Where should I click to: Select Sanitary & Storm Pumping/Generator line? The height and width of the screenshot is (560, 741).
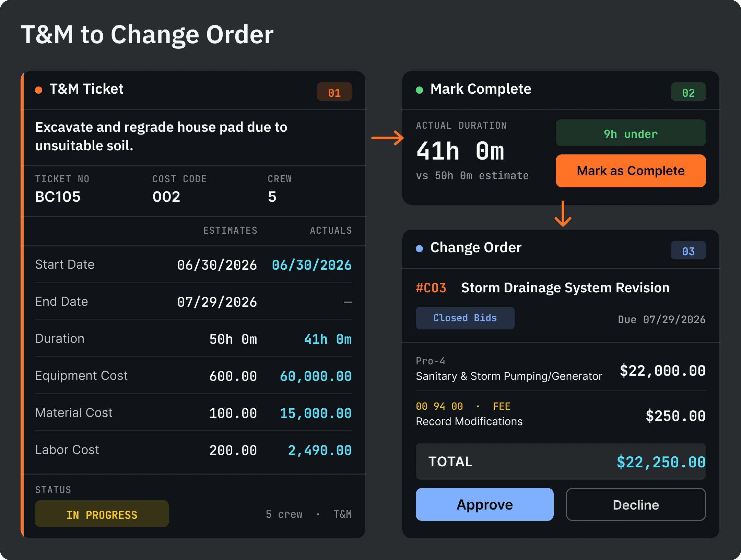tap(509, 376)
